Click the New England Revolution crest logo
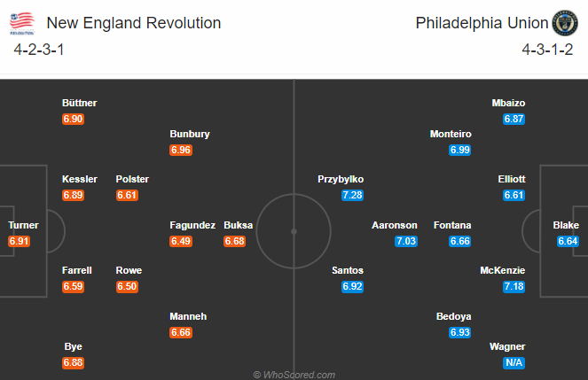 [x=22, y=23]
